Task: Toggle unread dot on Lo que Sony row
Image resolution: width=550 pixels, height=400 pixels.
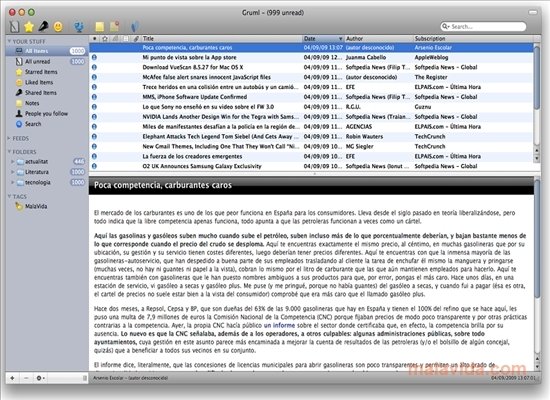Action: [x=94, y=107]
